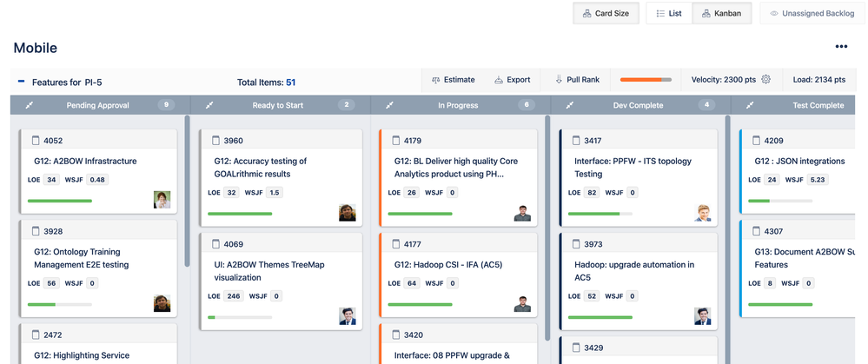The image size is (868, 364).
Task: Collapse the In Progress column
Action: coord(390,105)
